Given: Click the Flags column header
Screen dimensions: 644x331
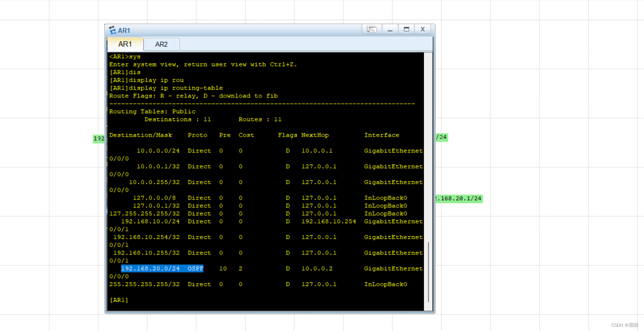Looking at the screenshot, I should click(x=287, y=135).
